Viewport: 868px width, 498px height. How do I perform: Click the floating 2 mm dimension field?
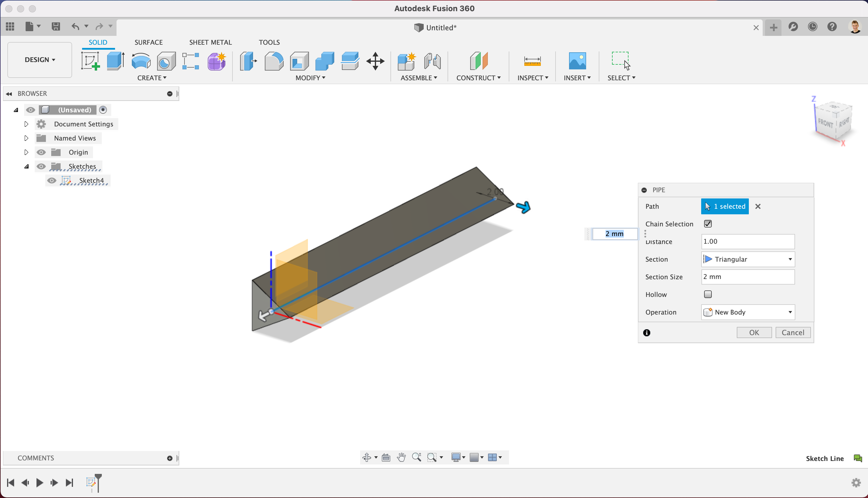(x=615, y=234)
